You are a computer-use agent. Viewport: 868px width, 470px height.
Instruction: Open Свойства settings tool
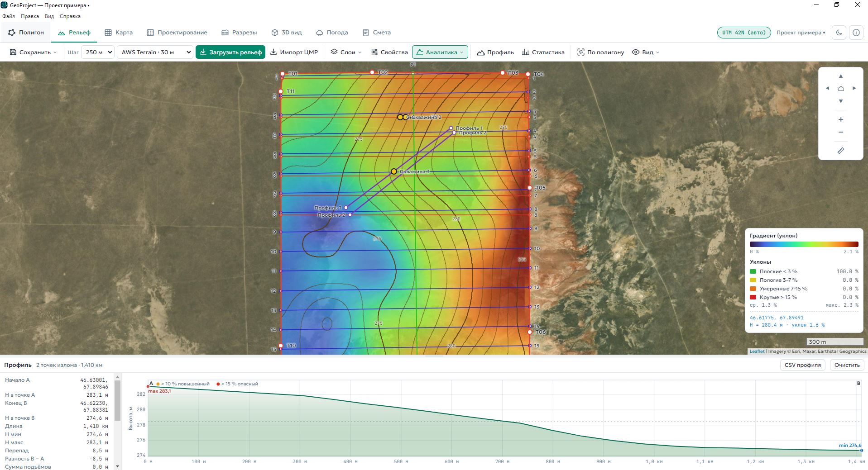coord(389,52)
